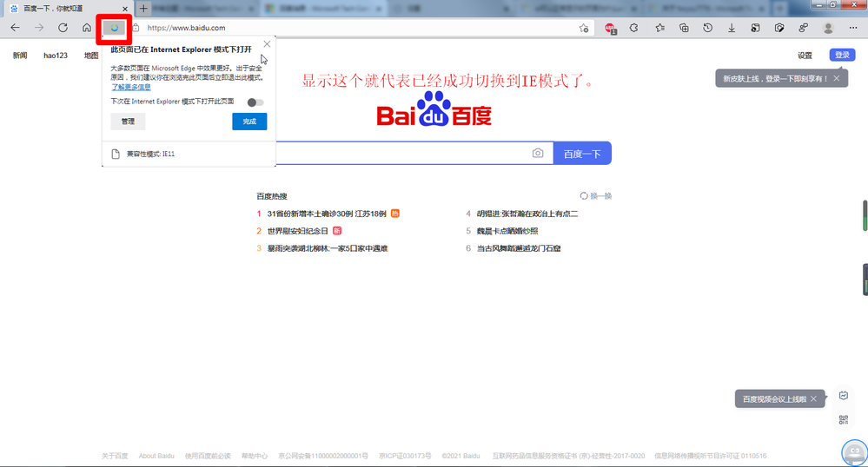Open the feedback icon at right edge
The width and height of the screenshot is (868, 467).
tap(843, 396)
